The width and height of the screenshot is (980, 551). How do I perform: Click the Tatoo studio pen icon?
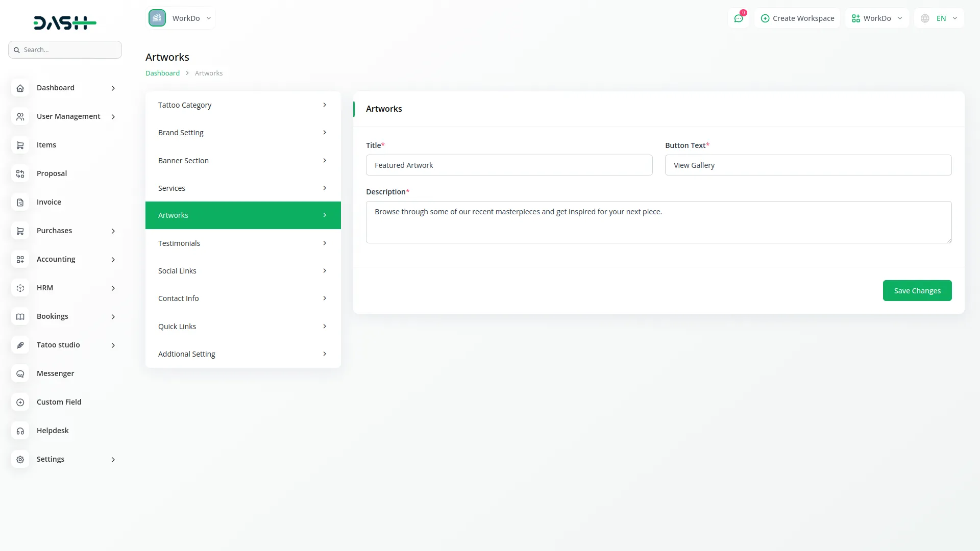point(20,345)
